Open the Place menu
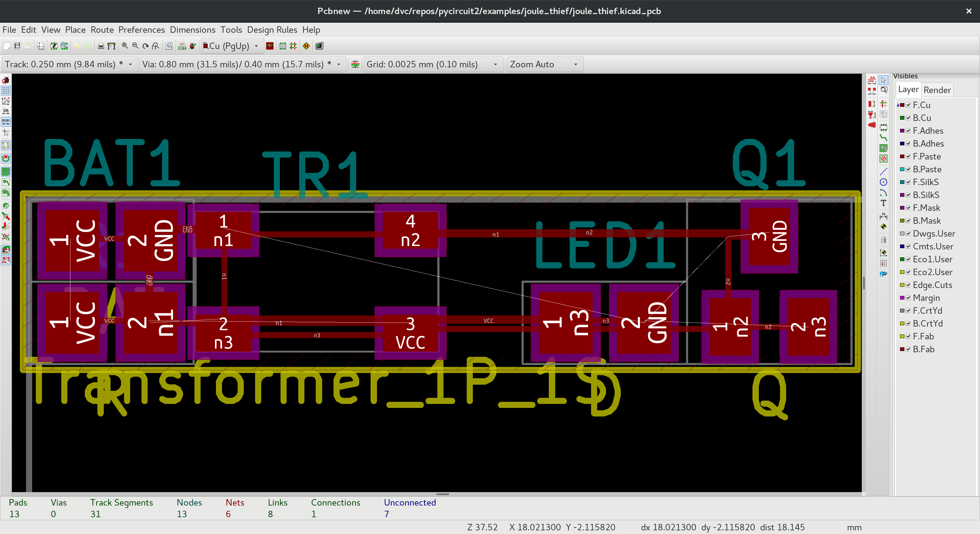980x534 pixels. coord(75,30)
